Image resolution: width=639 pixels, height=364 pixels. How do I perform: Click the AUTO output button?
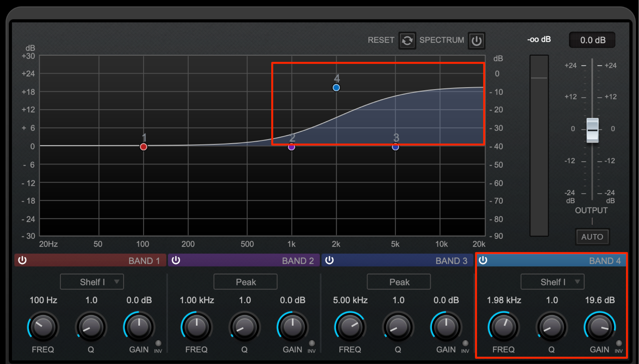[592, 237]
